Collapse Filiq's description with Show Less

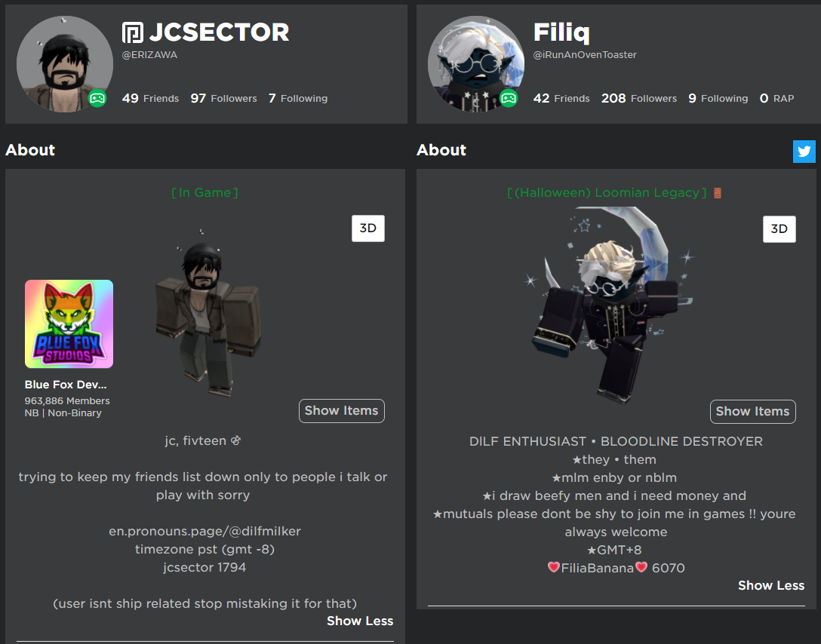click(x=770, y=585)
